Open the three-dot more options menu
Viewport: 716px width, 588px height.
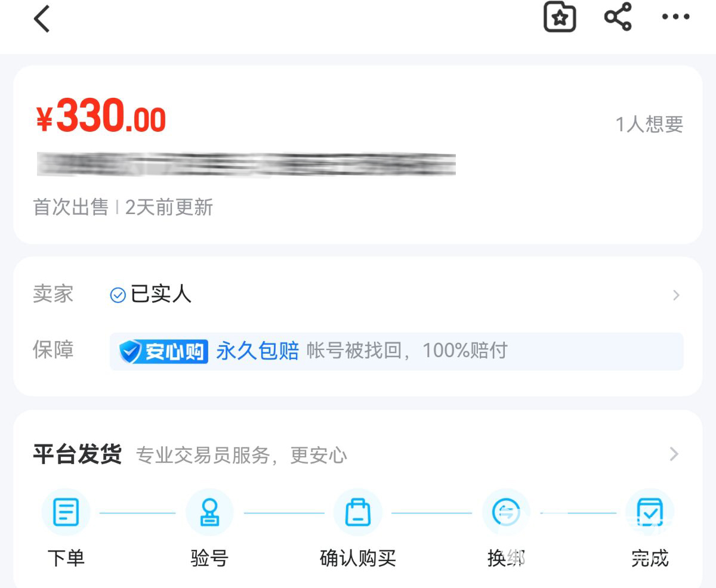click(x=675, y=17)
